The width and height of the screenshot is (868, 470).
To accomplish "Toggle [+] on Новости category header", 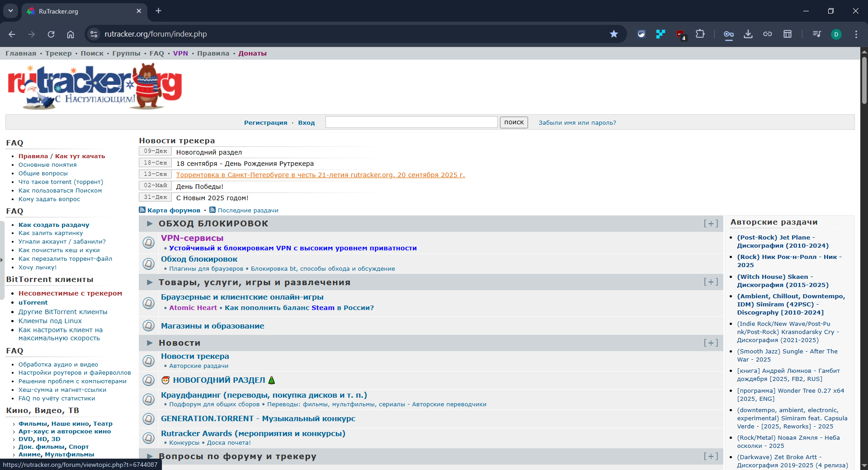I will click(710, 343).
